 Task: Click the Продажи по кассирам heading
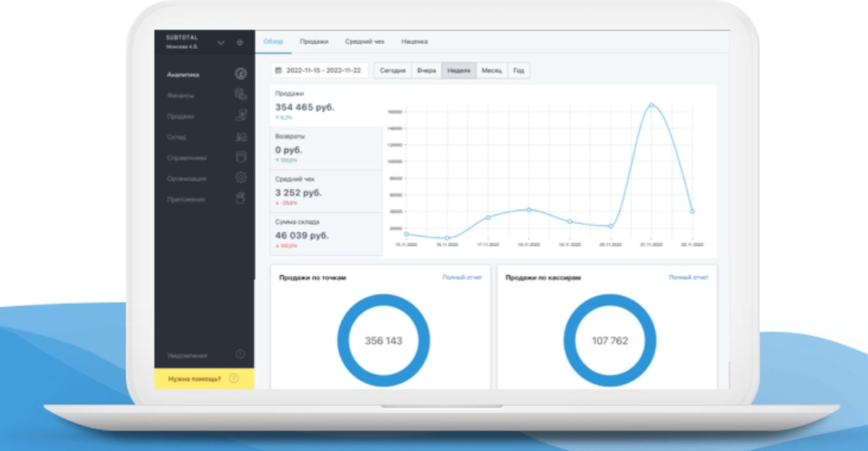(x=543, y=277)
